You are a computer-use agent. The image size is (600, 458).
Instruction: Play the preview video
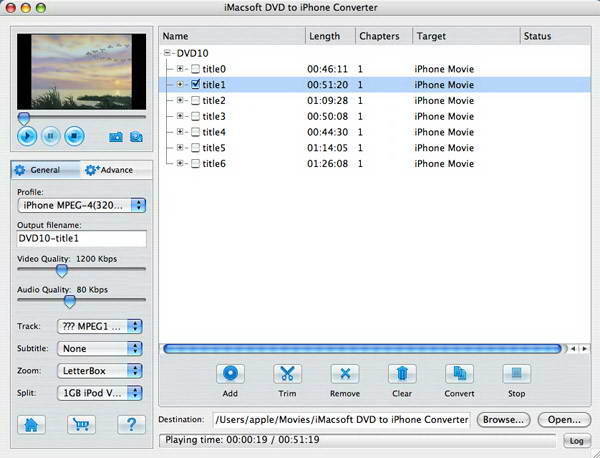tap(27, 136)
